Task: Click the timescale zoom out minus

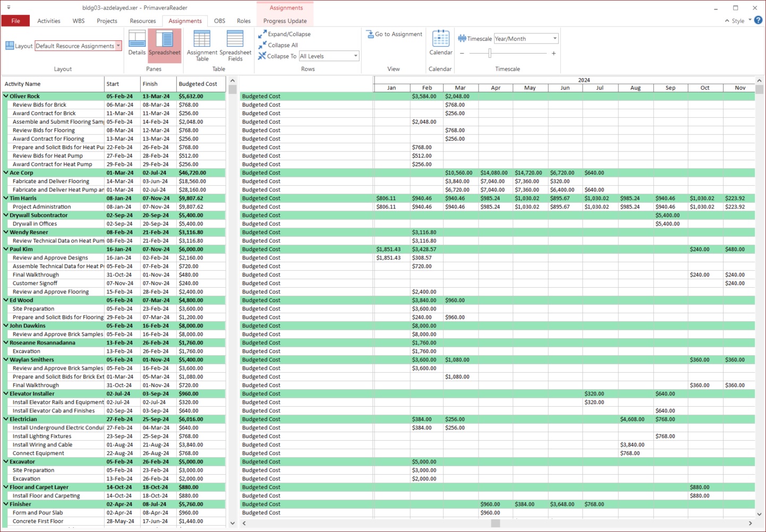Action: 462,53
